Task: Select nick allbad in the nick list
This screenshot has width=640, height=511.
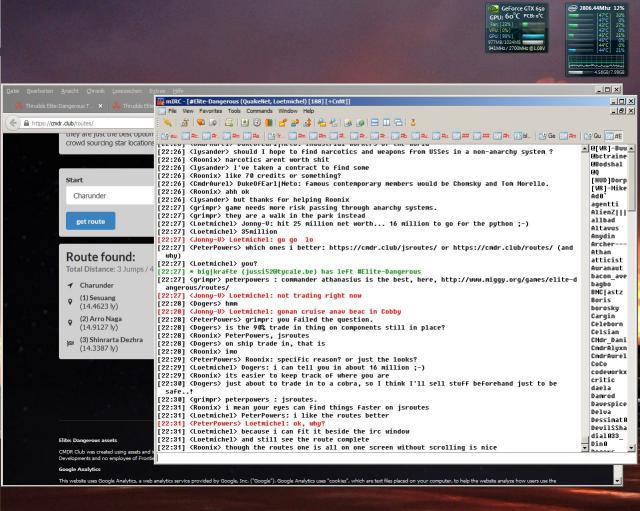Action: pyautogui.click(x=603, y=220)
